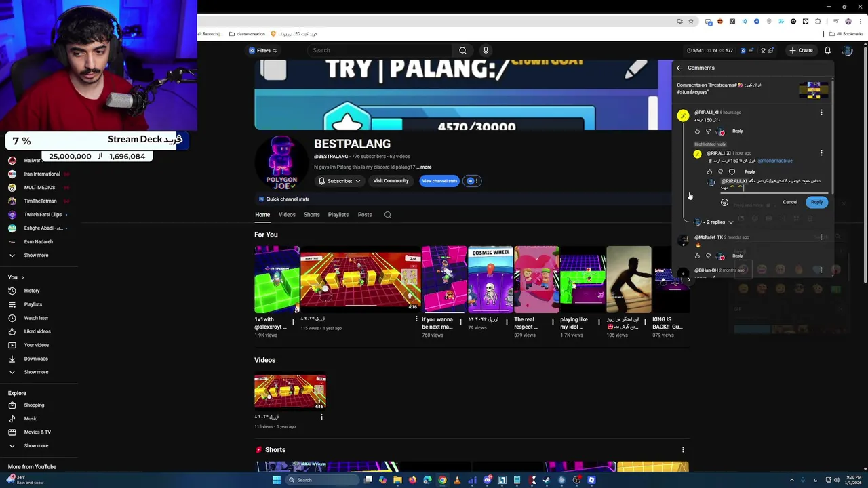This screenshot has width=868, height=488.
Task: Open Discord from the taskbar
Action: tap(487, 480)
